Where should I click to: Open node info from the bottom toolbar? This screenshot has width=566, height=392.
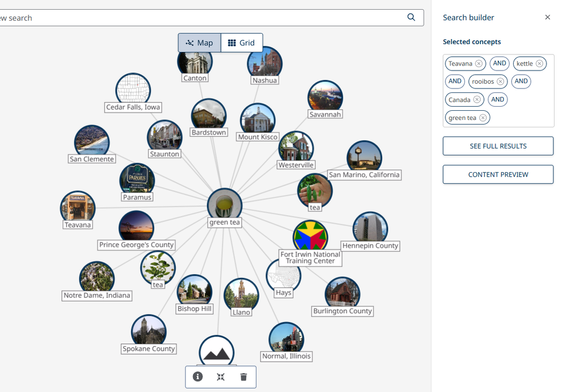[x=198, y=377]
